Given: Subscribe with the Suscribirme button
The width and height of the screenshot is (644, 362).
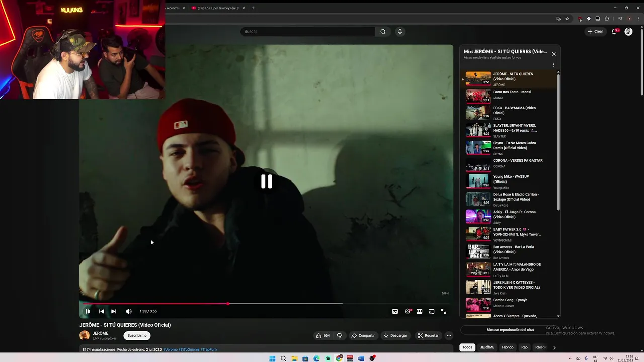Looking at the screenshot, I should tap(137, 335).
